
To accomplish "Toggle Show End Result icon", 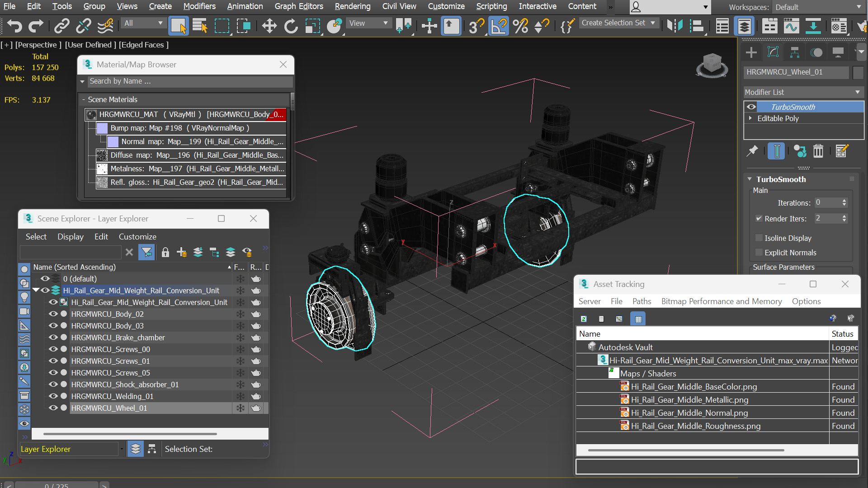I will point(776,151).
